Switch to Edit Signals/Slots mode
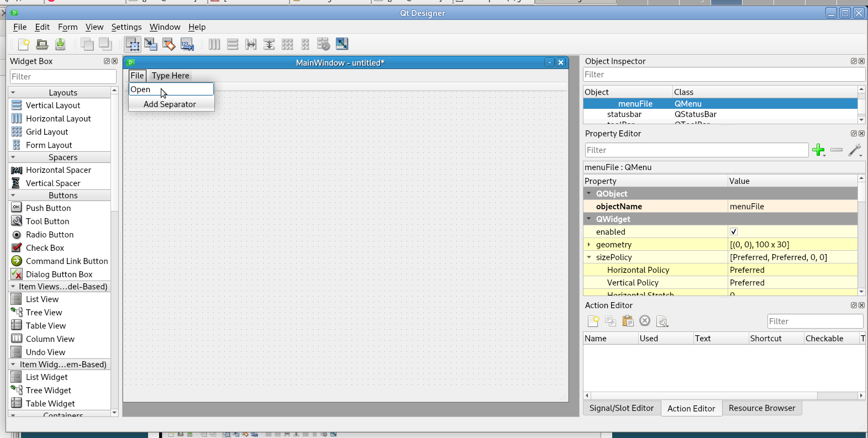Image resolution: width=868 pixels, height=438 pixels. click(151, 44)
